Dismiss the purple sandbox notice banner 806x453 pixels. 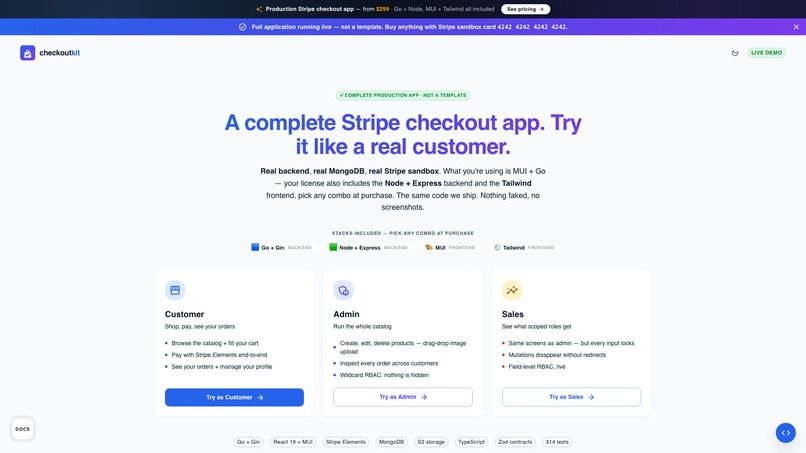[x=796, y=27]
